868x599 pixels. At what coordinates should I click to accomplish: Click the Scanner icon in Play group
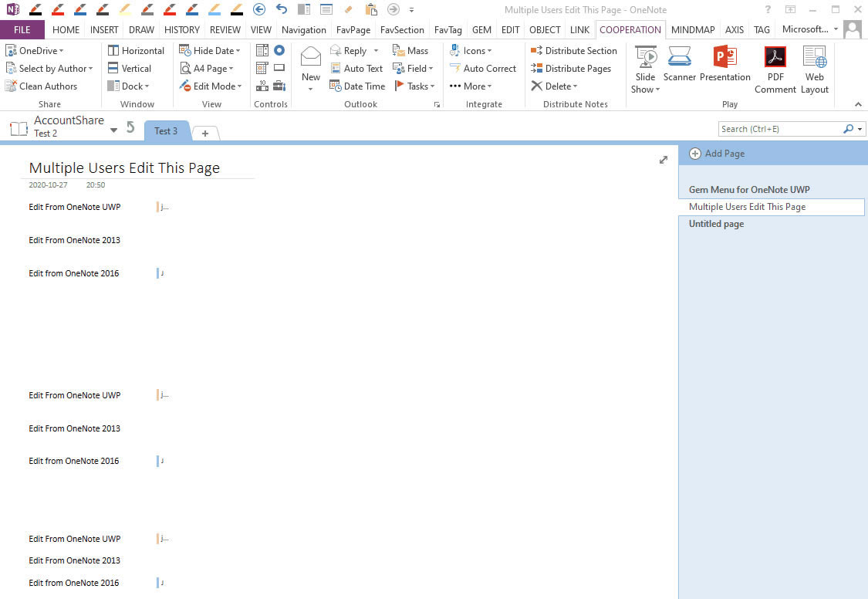click(x=680, y=59)
